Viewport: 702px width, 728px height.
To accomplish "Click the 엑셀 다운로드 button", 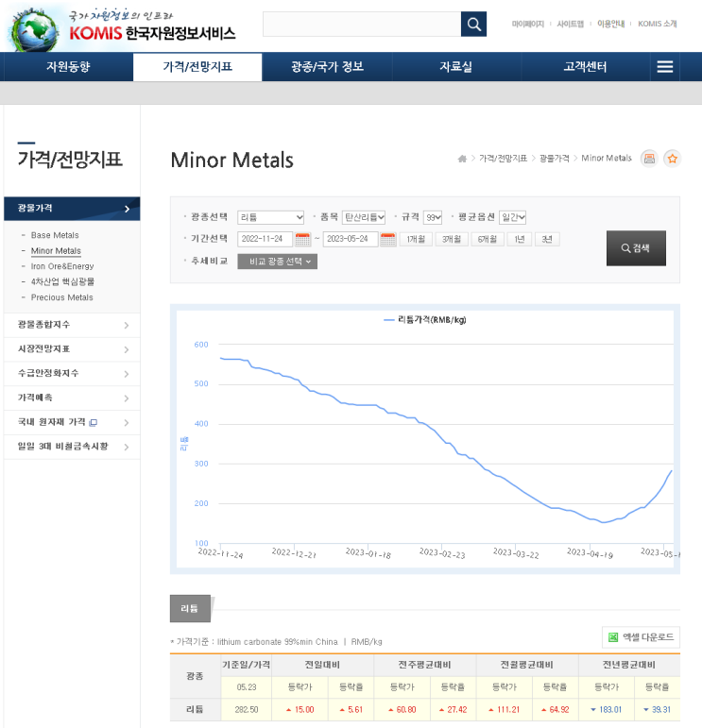I will point(641,637).
